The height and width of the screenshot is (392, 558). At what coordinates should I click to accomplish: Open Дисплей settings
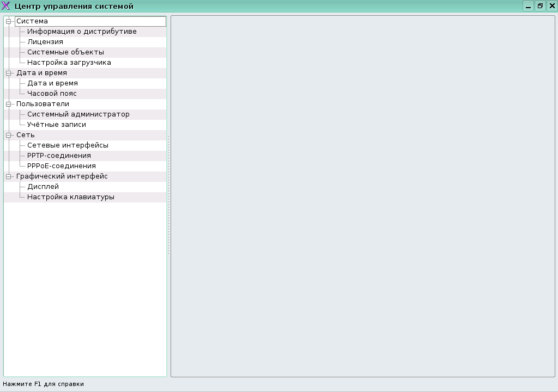tap(43, 187)
